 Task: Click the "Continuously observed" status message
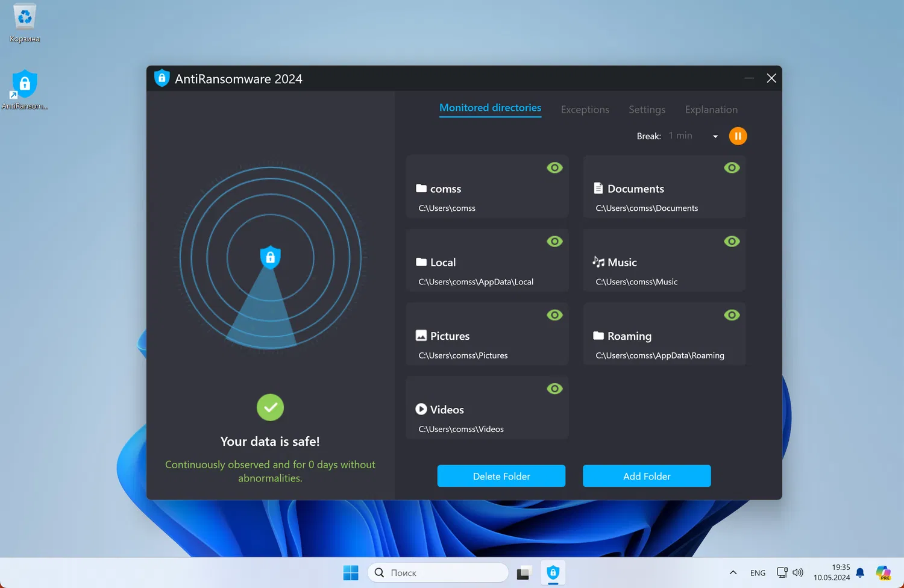coord(270,471)
